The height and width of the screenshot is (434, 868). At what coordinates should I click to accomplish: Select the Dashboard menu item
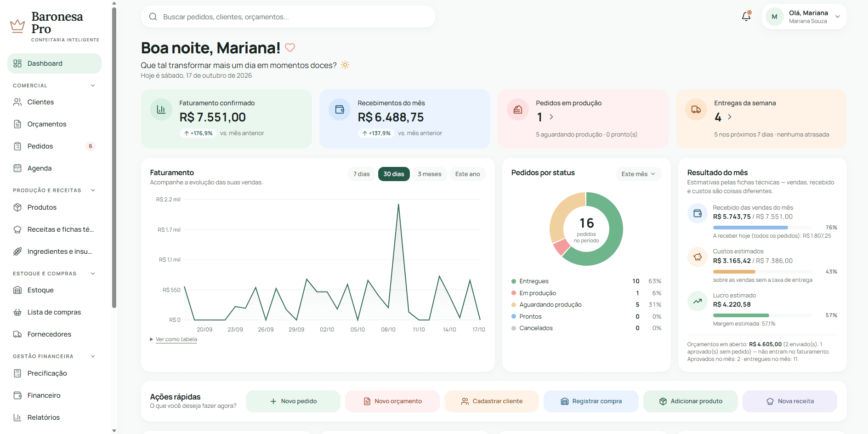54,63
